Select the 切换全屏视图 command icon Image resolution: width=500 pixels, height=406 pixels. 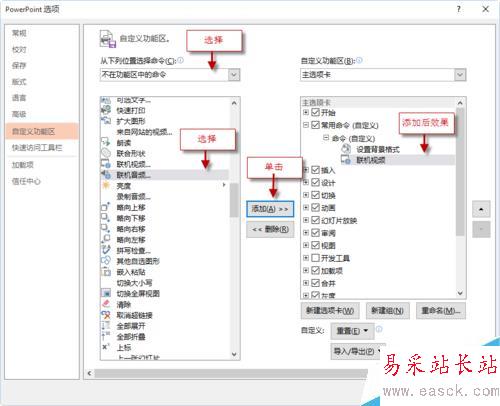[x=106, y=293]
